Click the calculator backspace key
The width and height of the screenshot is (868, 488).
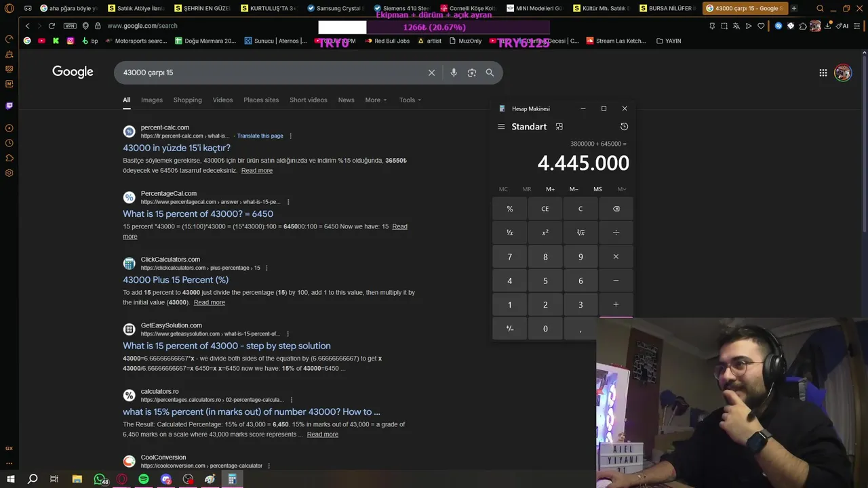click(x=616, y=209)
